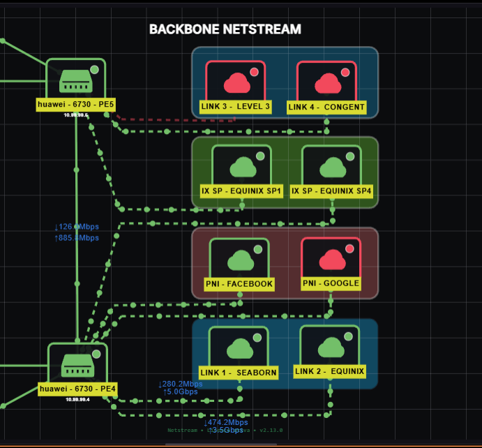Click the LINK 1 - SEABORN label

[239, 373]
